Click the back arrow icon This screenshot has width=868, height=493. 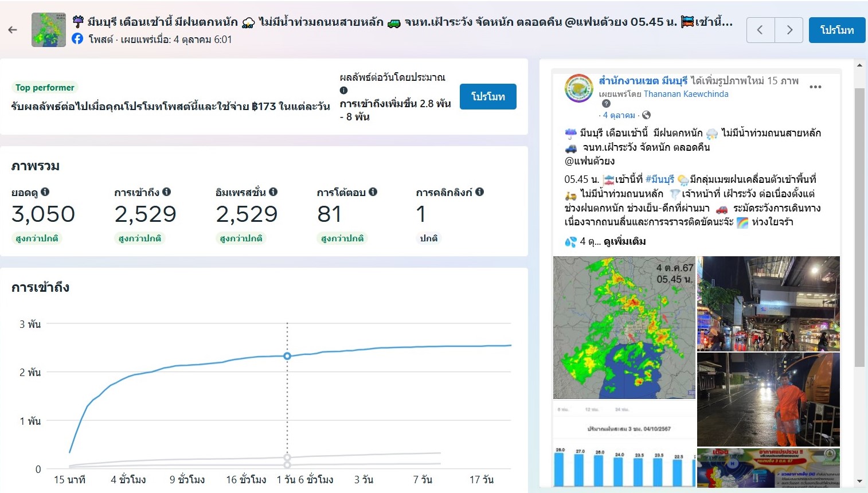point(13,30)
